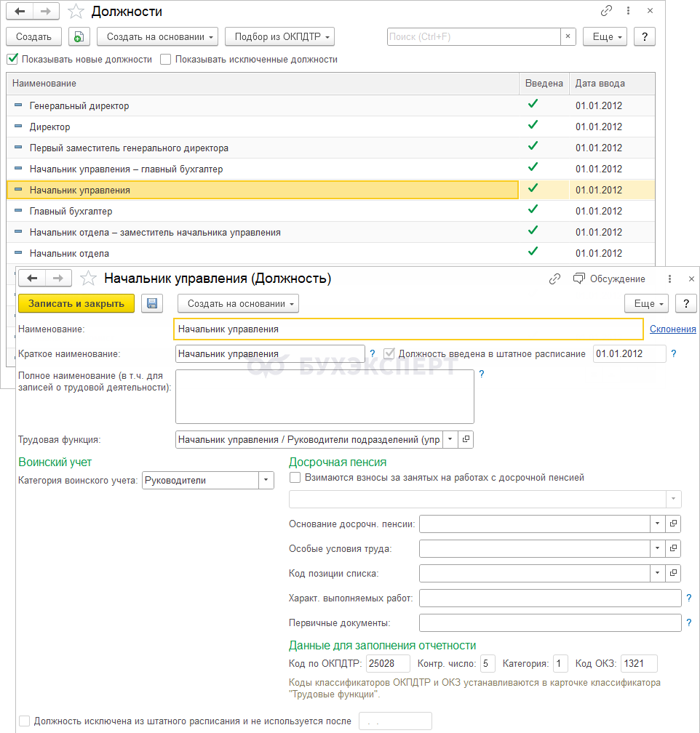Click Первичные документы input field
Viewport: 700px width, 733px height.
pyautogui.click(x=550, y=622)
